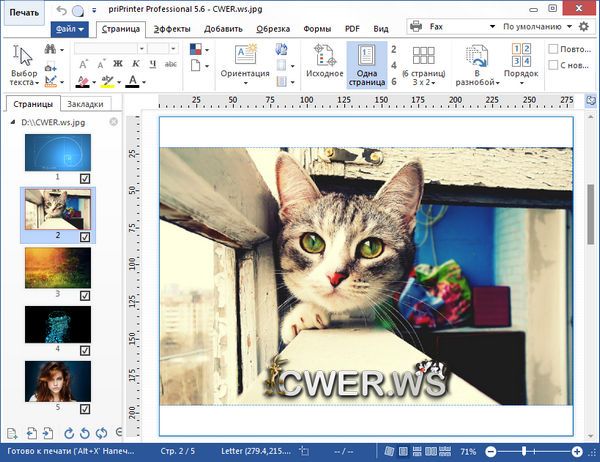600x462 pixels.
Task: Toggle the checkbox on page 5 thumbnail
Action: click(x=85, y=407)
